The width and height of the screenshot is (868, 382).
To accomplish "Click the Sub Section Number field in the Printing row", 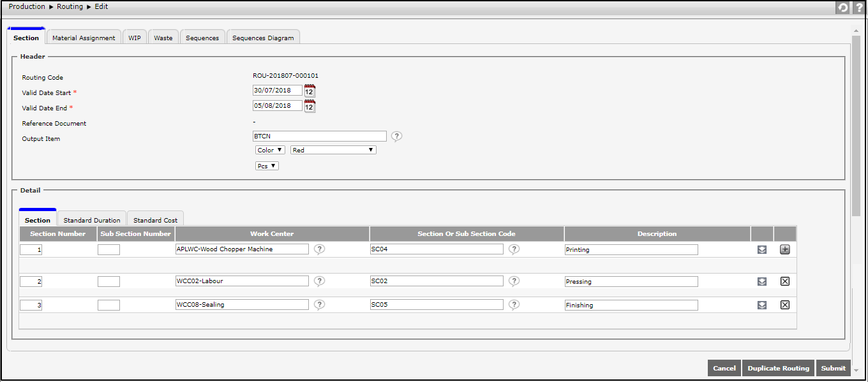I will [x=108, y=249].
